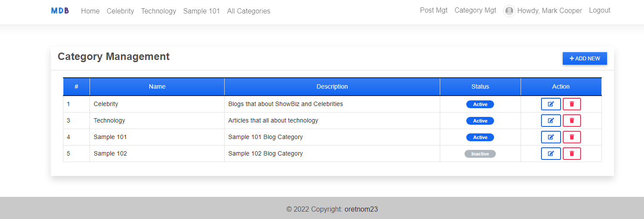View All Categories page
This screenshot has height=219, width=644.
[x=249, y=11]
